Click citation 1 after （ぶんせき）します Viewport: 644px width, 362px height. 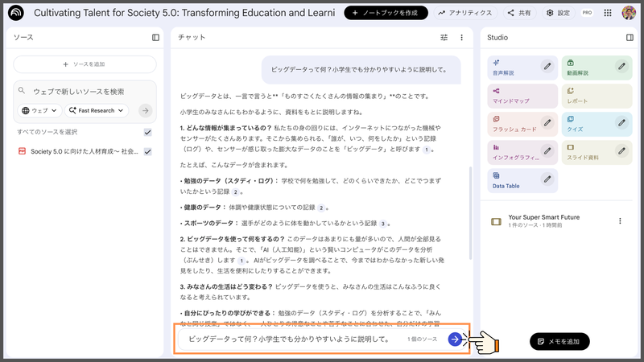242,261
